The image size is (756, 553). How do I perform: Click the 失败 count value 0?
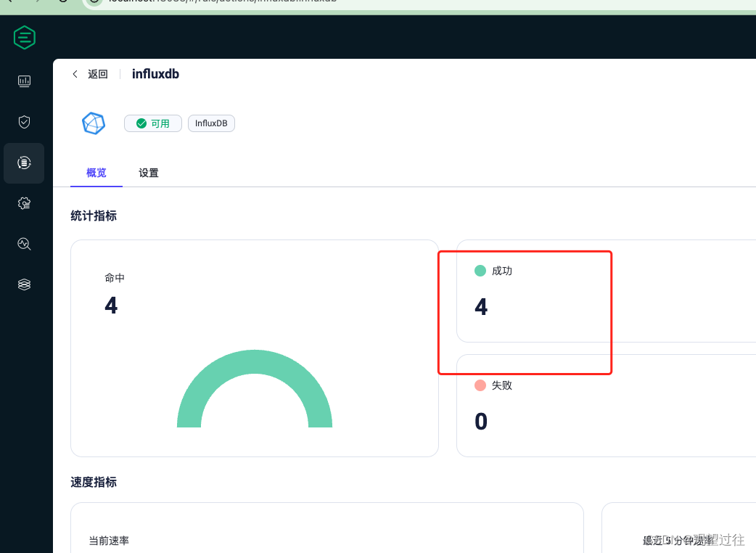tap(481, 422)
